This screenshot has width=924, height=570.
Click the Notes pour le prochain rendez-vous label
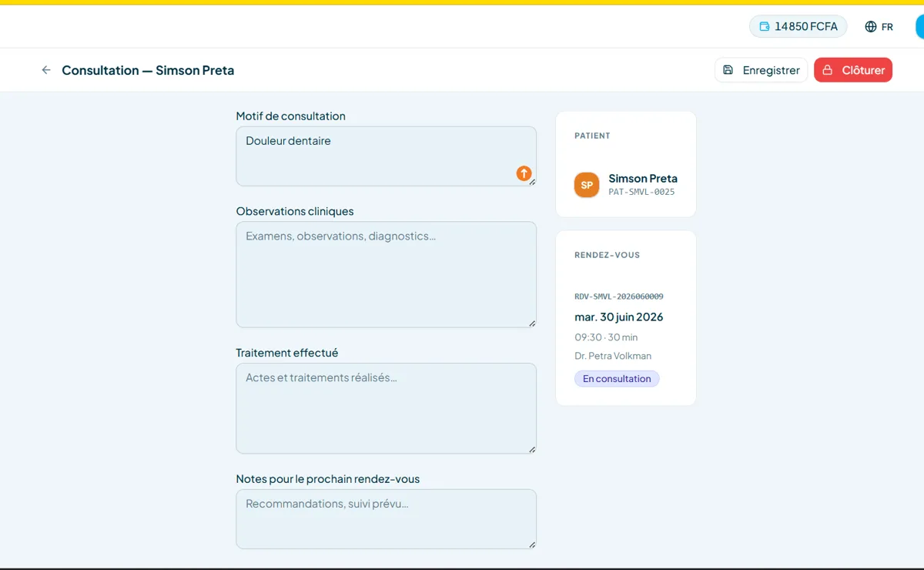328,479
